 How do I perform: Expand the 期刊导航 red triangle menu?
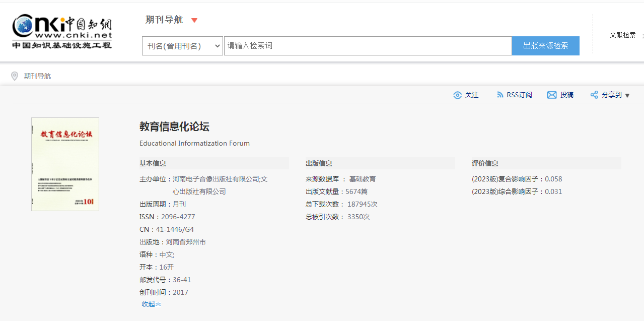tap(194, 20)
